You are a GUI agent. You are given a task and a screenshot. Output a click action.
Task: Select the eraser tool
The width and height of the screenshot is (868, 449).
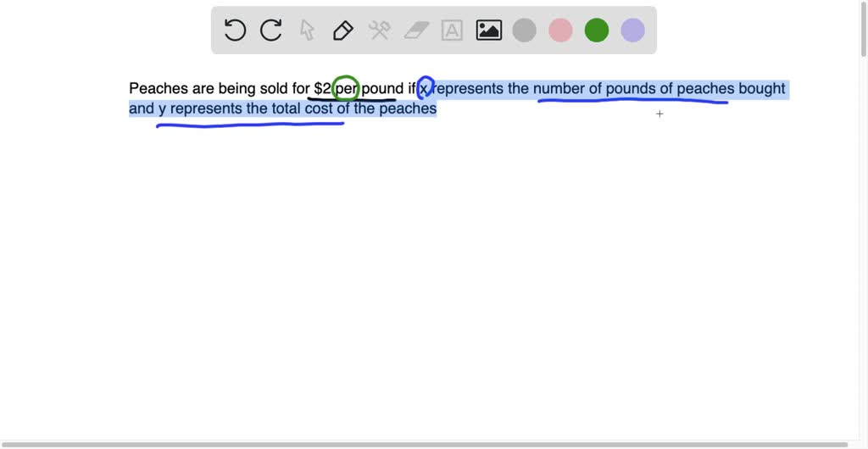pos(416,30)
